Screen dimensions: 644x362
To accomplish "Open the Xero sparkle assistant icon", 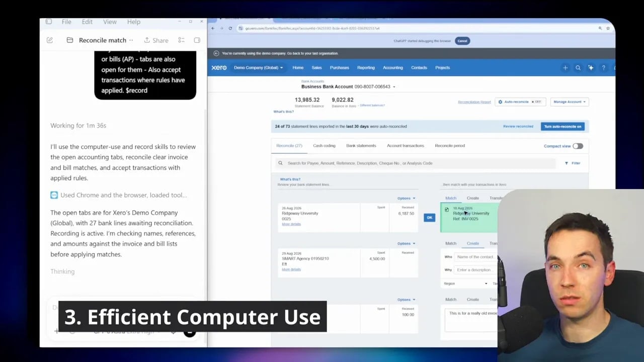I will [591, 67].
